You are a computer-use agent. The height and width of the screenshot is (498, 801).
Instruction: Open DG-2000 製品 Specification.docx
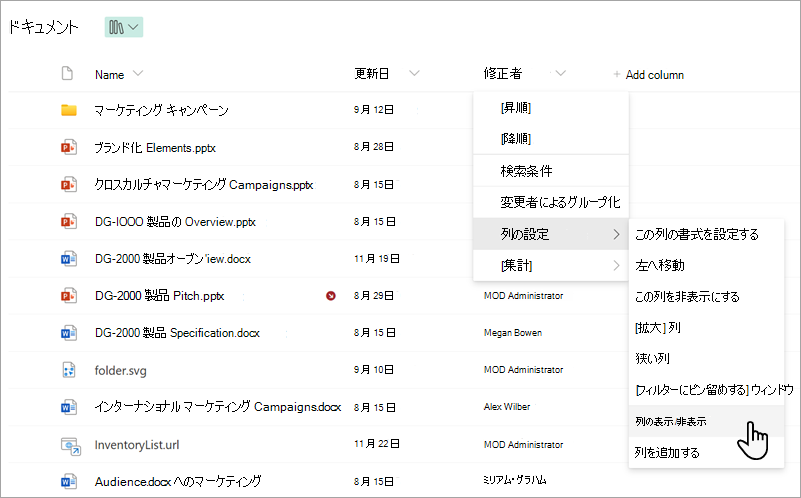click(177, 333)
